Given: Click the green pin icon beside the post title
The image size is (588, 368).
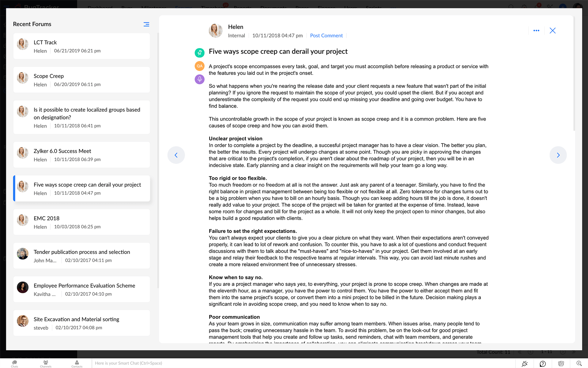Looking at the screenshot, I should click(x=200, y=52).
